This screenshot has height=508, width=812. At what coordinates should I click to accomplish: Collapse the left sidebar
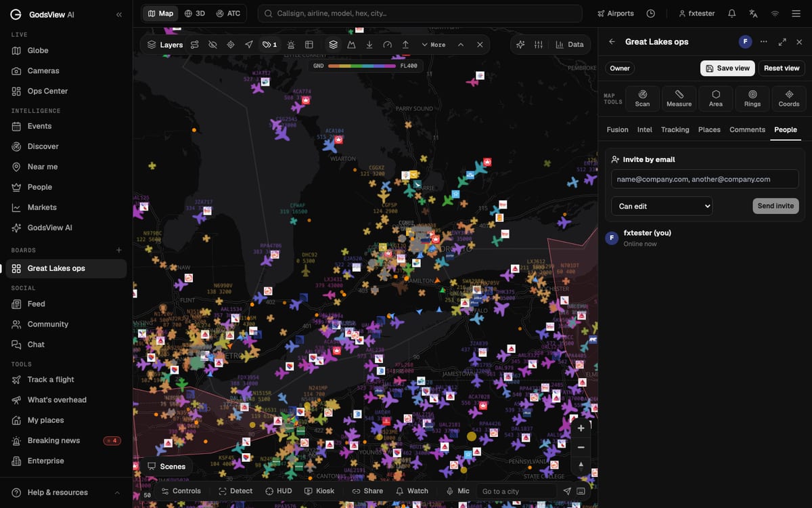[x=119, y=14]
